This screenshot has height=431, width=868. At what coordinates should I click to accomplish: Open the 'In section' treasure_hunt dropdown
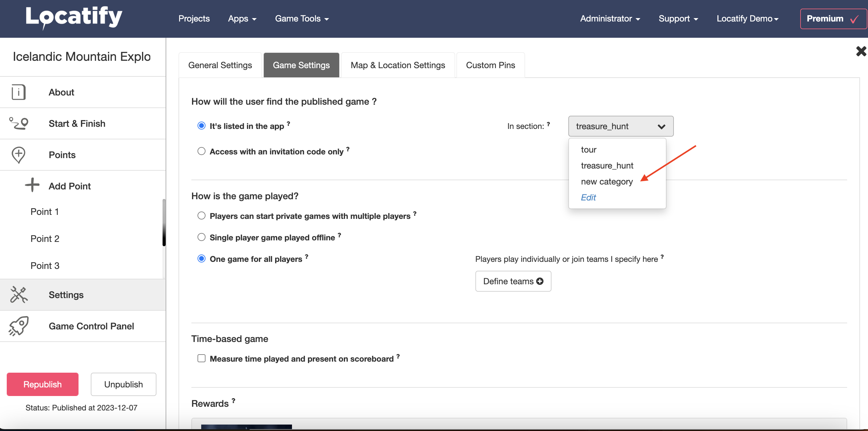(621, 126)
